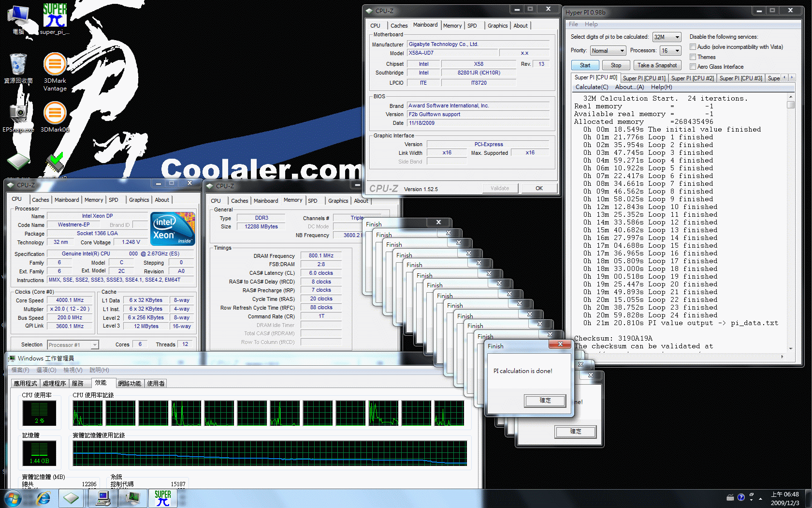Image resolution: width=812 pixels, height=508 pixels.
Task: Click the CPU usage 2% gauge
Action: 39,413
